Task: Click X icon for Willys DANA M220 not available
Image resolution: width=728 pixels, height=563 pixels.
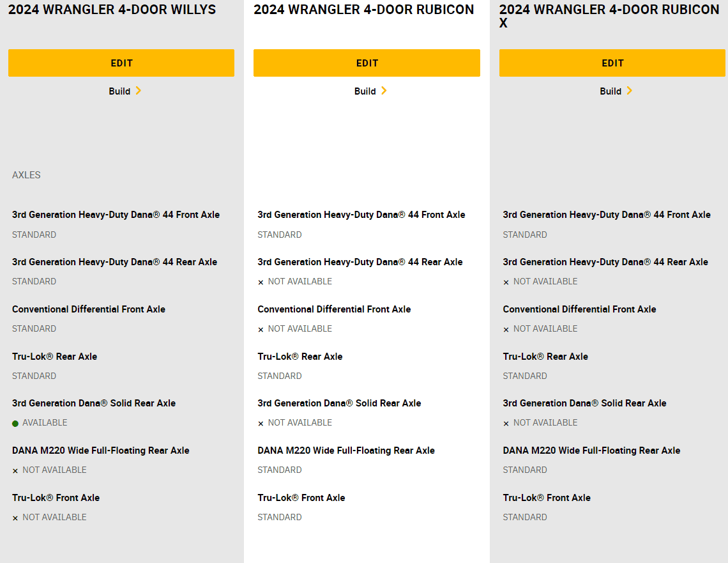Action: (15, 470)
